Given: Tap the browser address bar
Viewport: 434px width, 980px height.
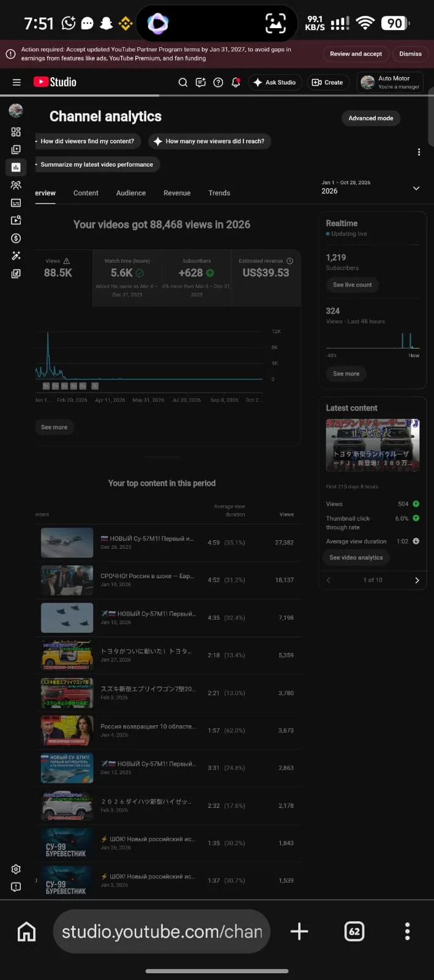Looking at the screenshot, I should click(x=162, y=932).
